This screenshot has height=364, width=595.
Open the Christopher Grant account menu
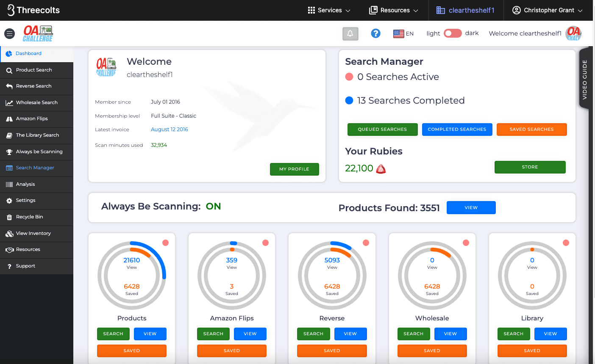pyautogui.click(x=548, y=10)
